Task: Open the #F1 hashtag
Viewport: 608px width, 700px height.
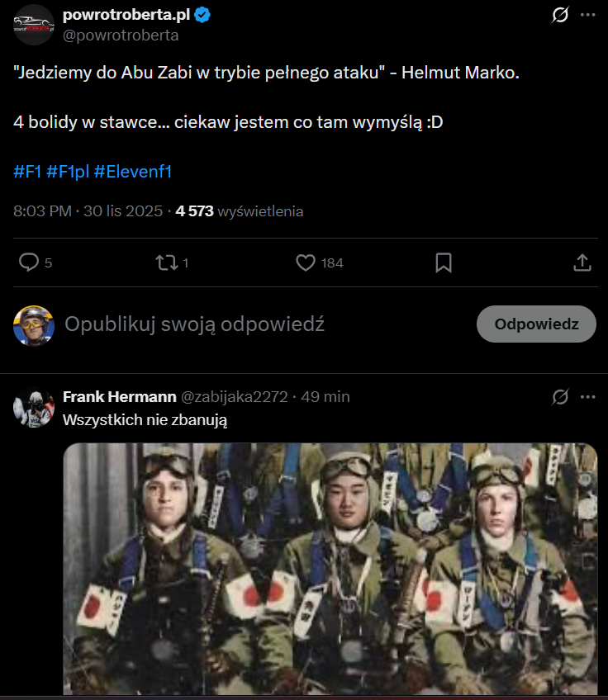Action: coord(27,171)
